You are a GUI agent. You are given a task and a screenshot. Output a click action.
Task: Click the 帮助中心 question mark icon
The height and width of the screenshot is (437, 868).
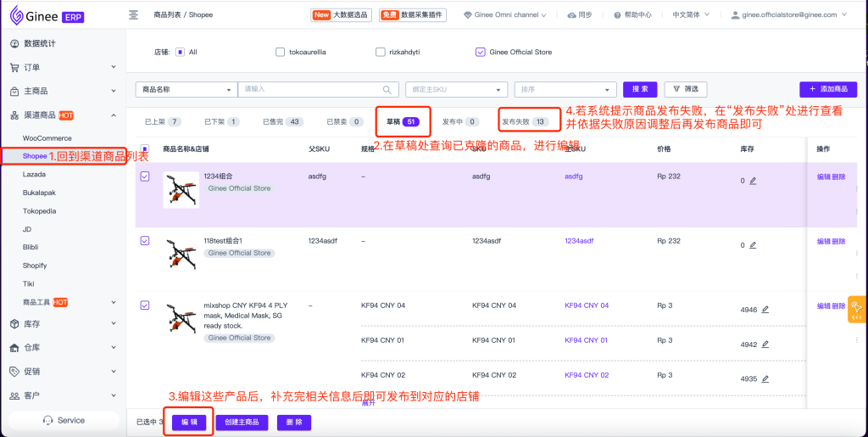(617, 15)
